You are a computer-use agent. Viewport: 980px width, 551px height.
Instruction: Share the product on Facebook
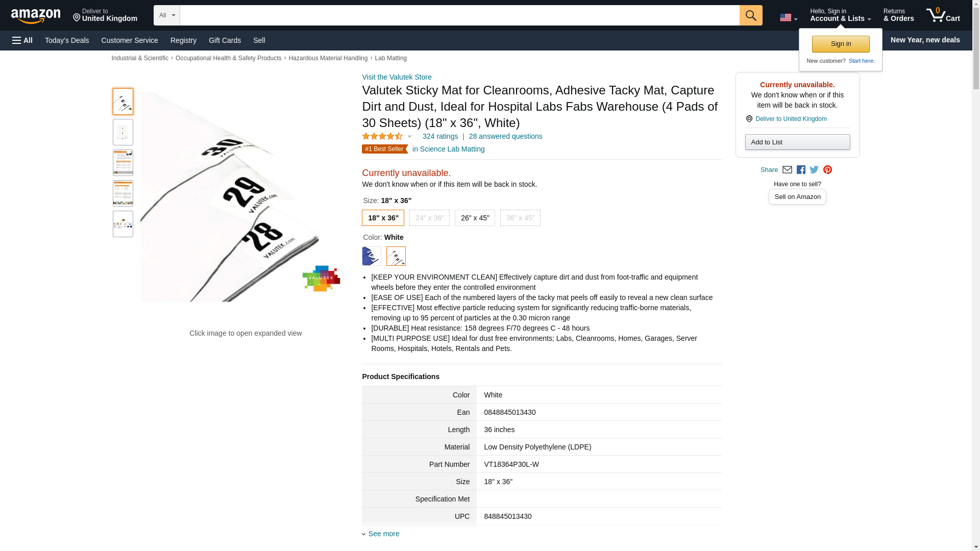click(x=801, y=170)
